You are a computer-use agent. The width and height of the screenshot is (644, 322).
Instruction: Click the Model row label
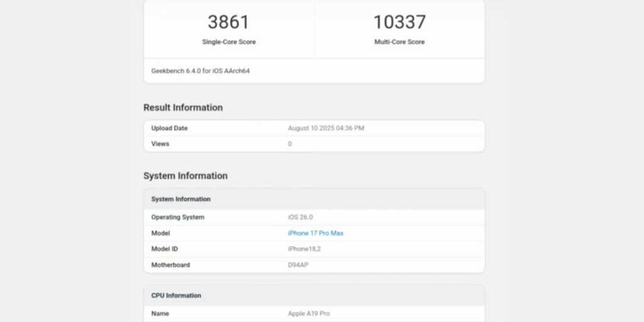[x=160, y=233]
